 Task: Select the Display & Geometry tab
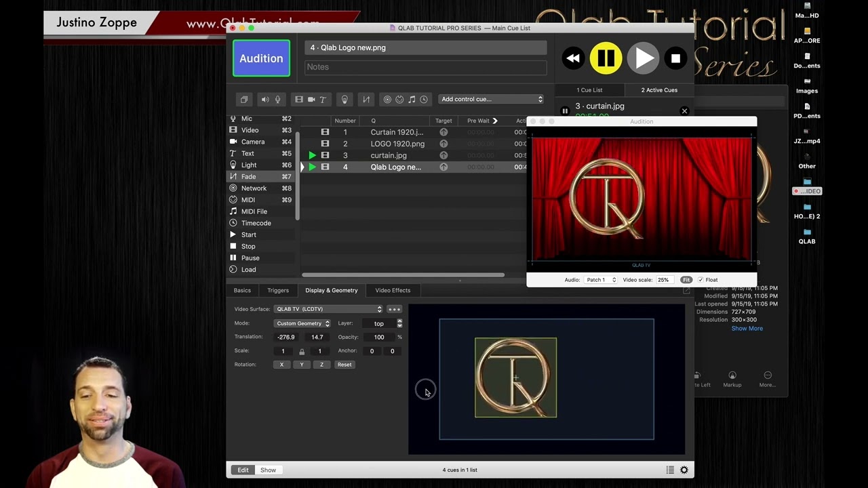pyautogui.click(x=331, y=290)
